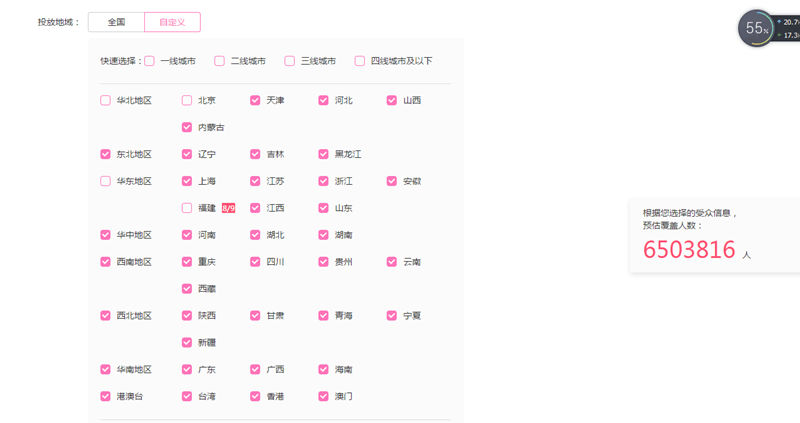
Task: Uncheck the 香港 checkbox
Action: point(255,396)
